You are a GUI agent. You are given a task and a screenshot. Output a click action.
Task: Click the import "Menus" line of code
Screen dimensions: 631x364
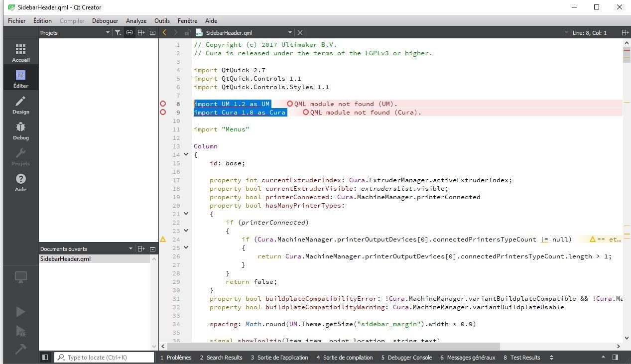[222, 129]
